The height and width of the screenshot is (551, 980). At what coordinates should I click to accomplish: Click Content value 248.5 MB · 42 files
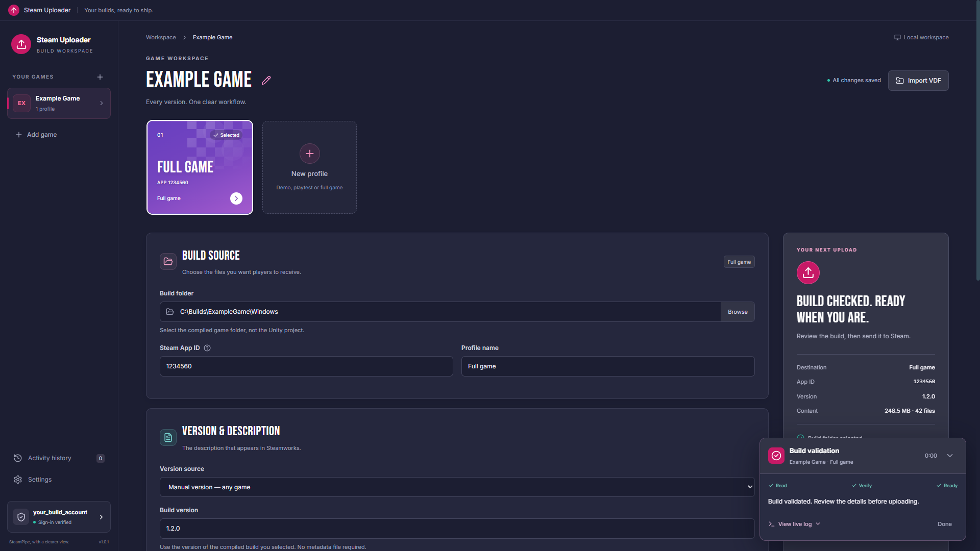pyautogui.click(x=910, y=411)
